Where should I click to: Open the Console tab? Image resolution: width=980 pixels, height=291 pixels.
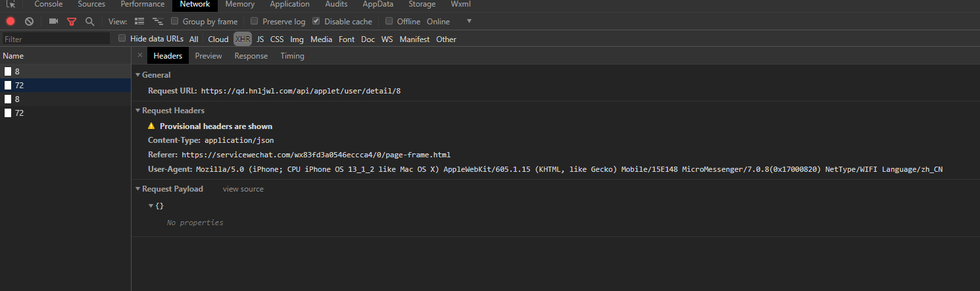[x=49, y=4]
